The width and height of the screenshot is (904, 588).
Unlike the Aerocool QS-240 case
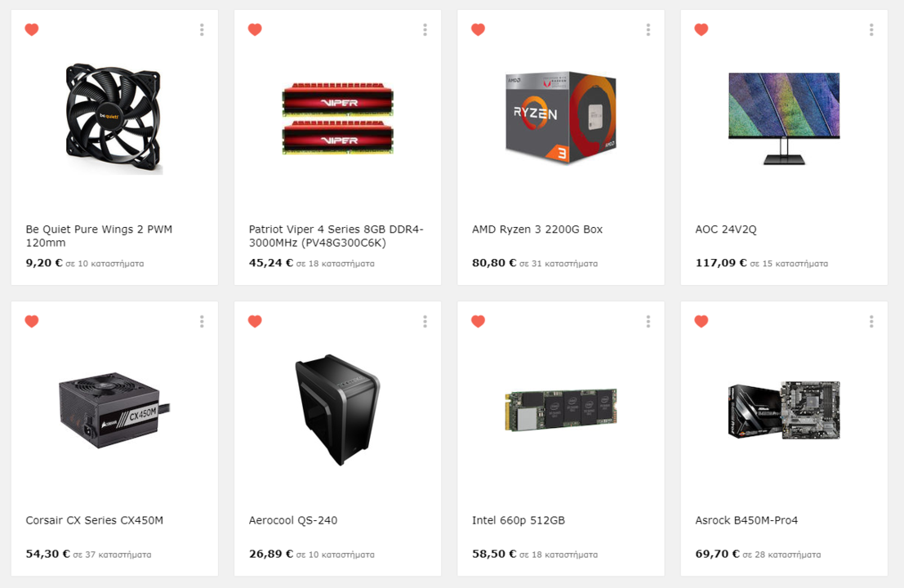click(x=255, y=321)
